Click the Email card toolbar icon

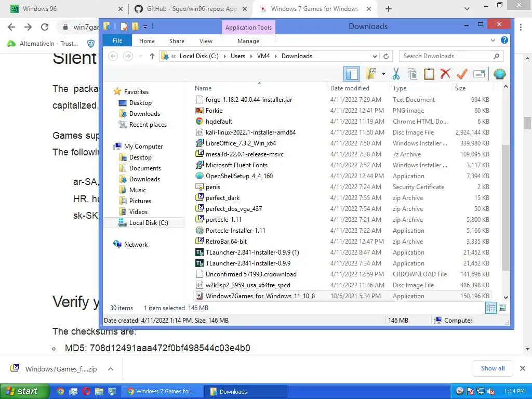click(x=478, y=74)
